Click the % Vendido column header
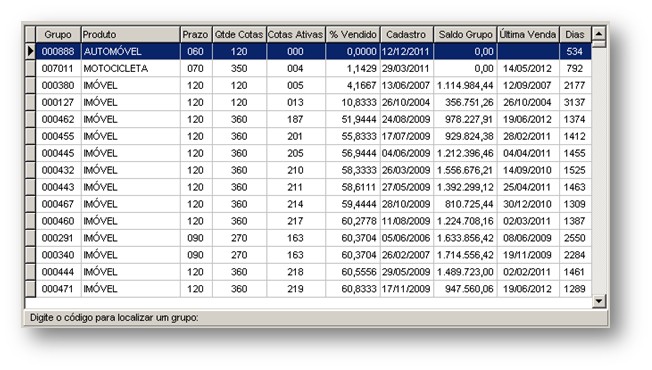Image resolution: width=652 pixels, height=370 pixels. click(x=353, y=35)
